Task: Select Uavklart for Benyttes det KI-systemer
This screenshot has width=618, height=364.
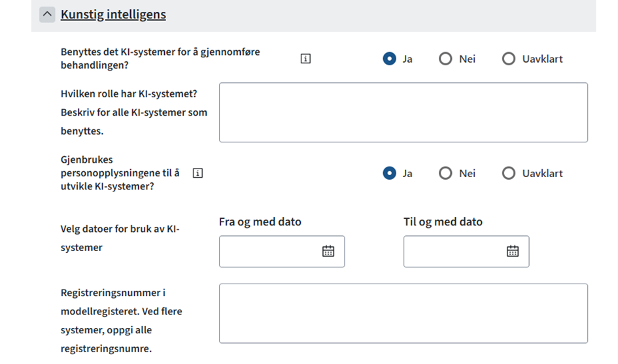Action: [509, 59]
